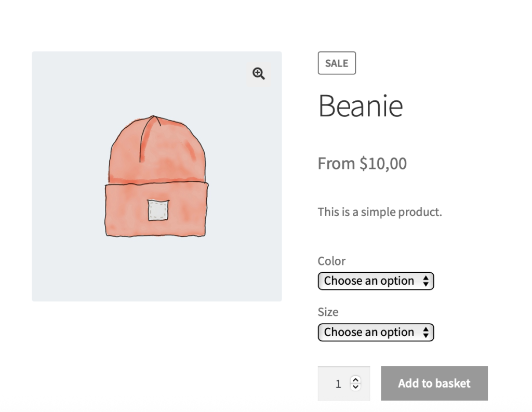Click the From $10,00 price text

(x=362, y=164)
